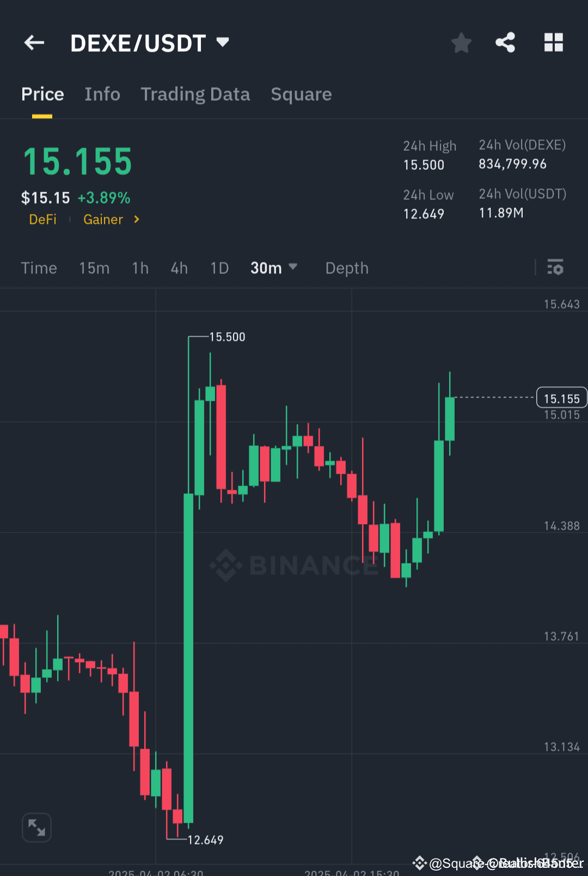Open chart settings beside Depth
The height and width of the screenshot is (876, 588).
pos(555,268)
